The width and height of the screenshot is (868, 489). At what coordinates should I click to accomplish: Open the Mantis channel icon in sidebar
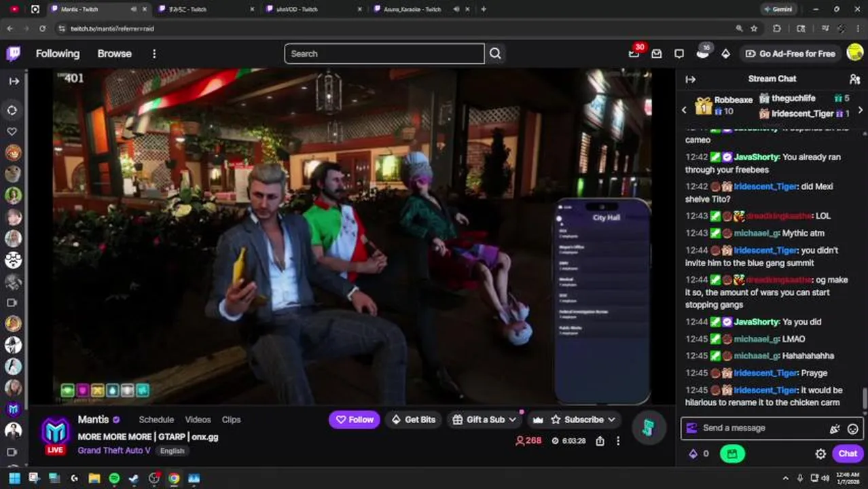click(13, 409)
